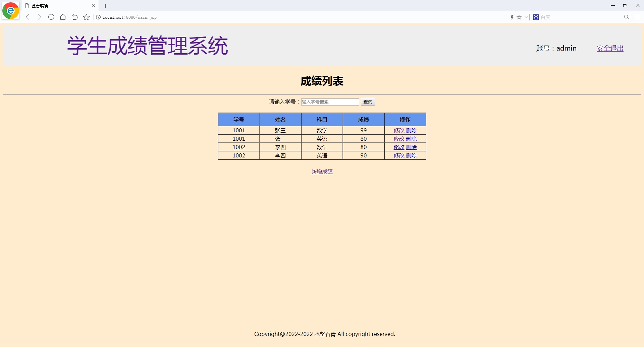Screen dimensions: 644x347
Task: Click the home icon in the toolbar
Action: pos(63,17)
